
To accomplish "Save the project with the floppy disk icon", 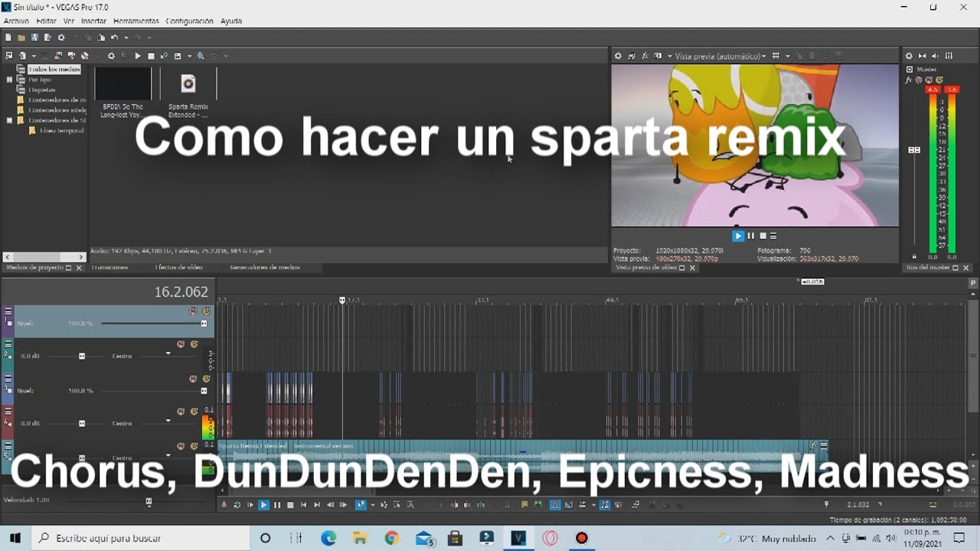I will click(x=34, y=37).
